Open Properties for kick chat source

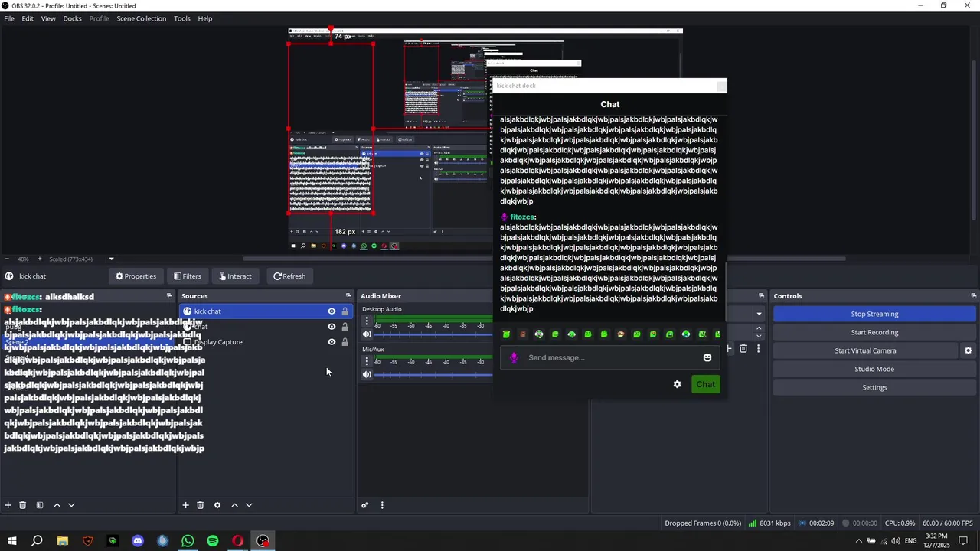point(136,276)
